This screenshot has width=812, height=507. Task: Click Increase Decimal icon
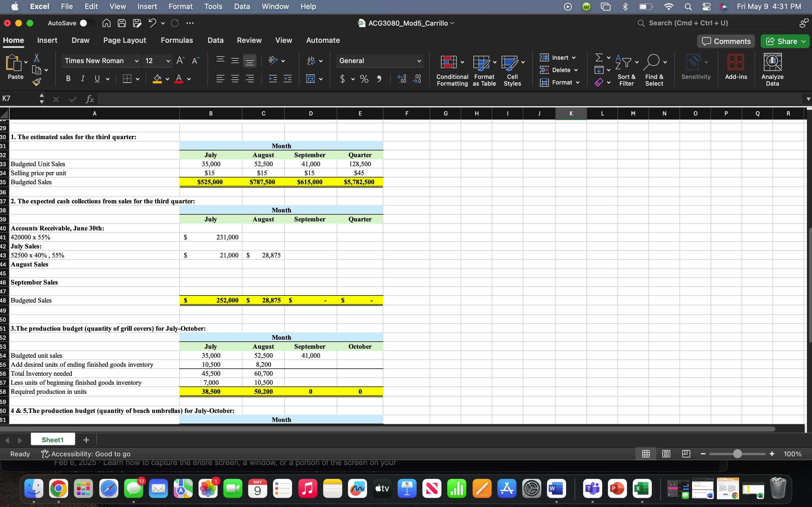click(402, 79)
